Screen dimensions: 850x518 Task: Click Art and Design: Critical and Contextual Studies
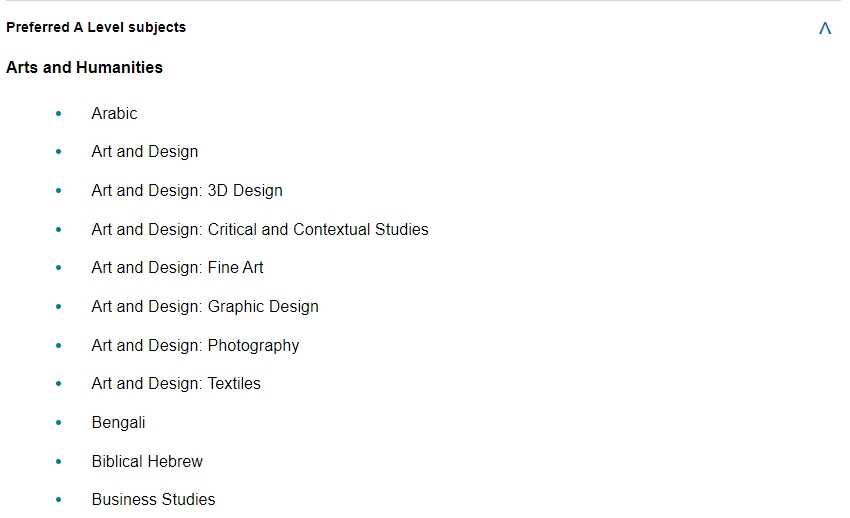[260, 229]
